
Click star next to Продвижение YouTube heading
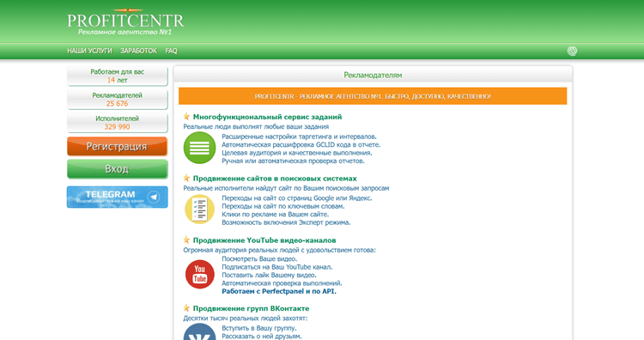click(x=186, y=240)
